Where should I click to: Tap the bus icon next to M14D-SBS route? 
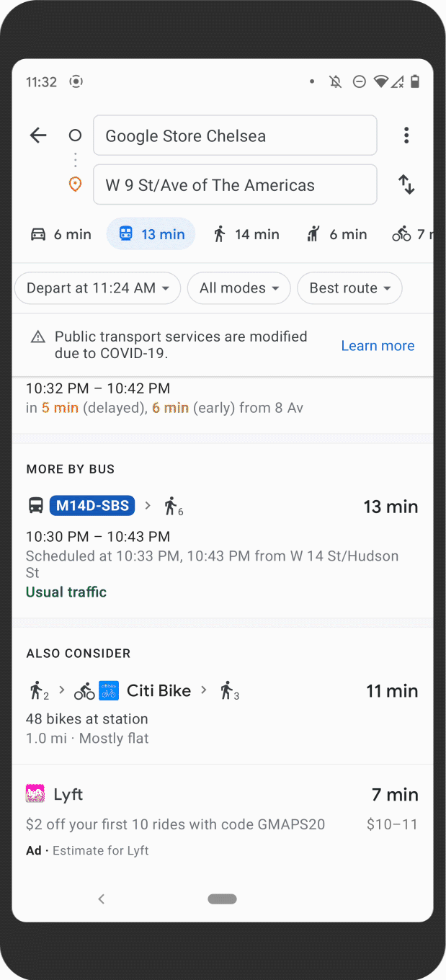[35, 505]
